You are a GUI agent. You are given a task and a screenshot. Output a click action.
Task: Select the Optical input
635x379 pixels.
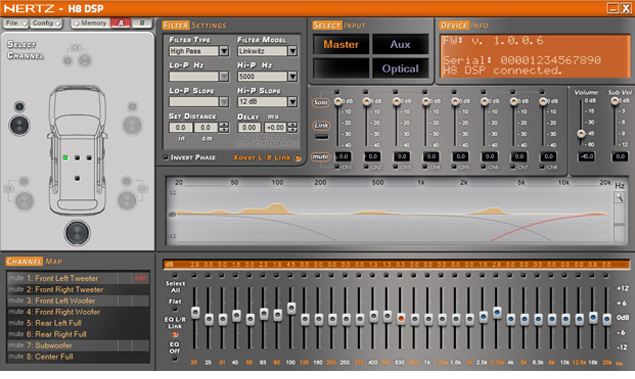tap(400, 69)
